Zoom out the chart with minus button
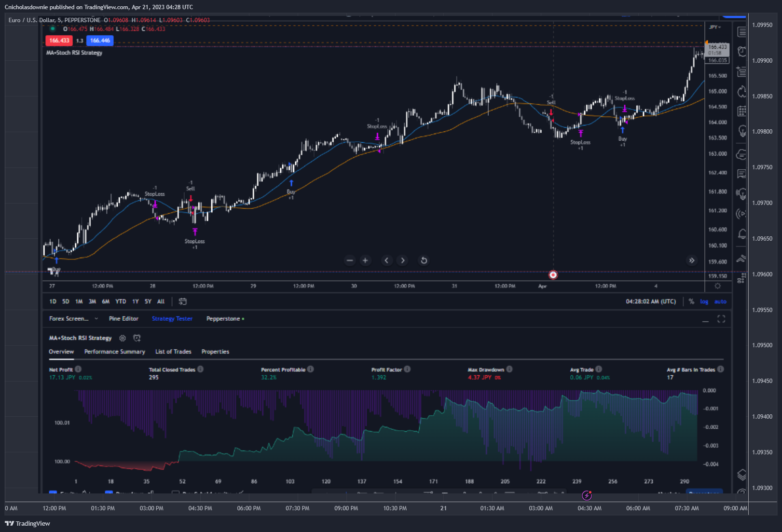Viewport: 782px width, 532px height. coord(350,260)
